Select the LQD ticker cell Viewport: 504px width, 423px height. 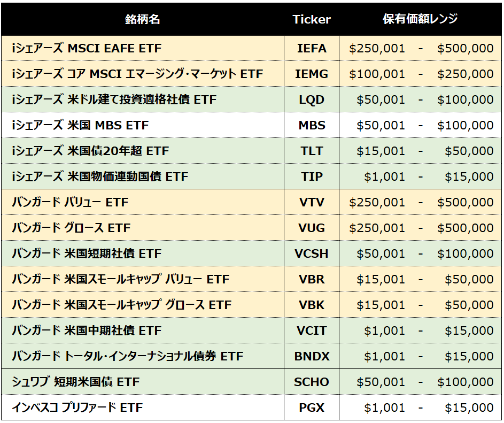coord(312,100)
